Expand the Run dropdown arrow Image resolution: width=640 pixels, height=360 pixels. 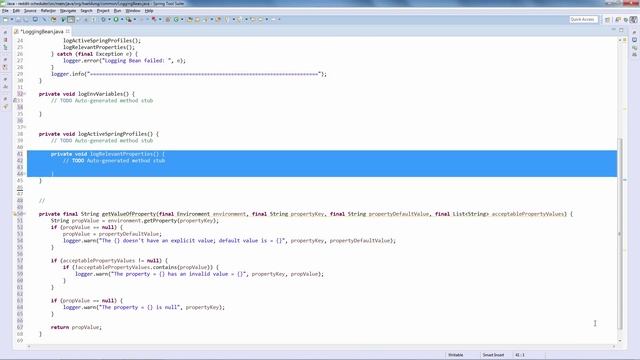coord(122,19)
